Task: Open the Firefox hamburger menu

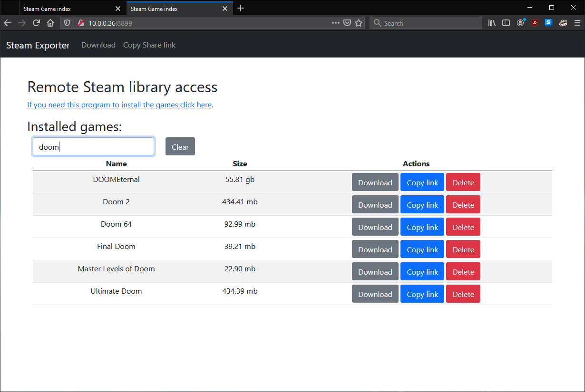Action: pyautogui.click(x=577, y=23)
